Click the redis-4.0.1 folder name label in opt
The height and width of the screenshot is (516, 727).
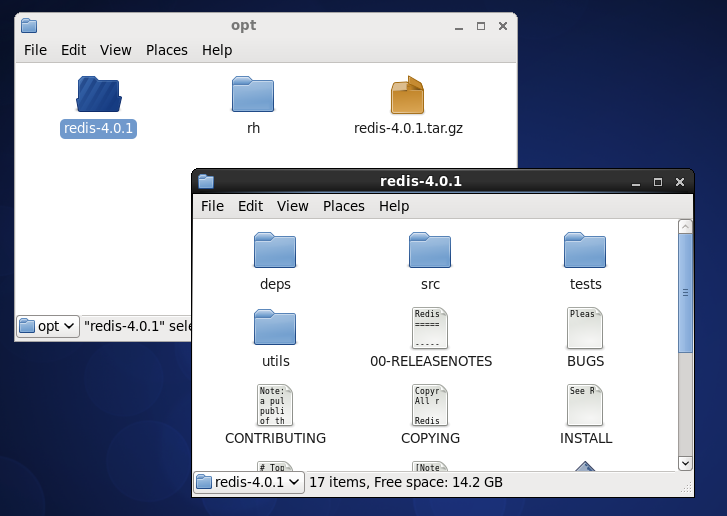(x=98, y=128)
